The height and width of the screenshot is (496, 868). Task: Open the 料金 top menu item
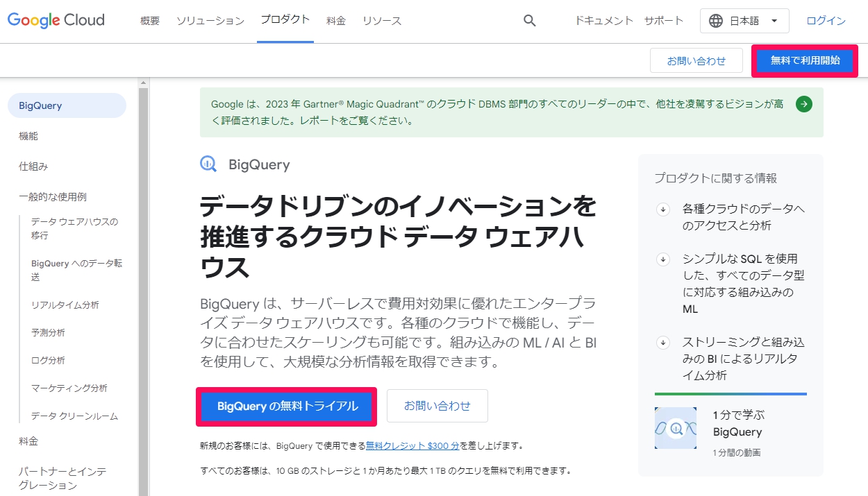[336, 21]
